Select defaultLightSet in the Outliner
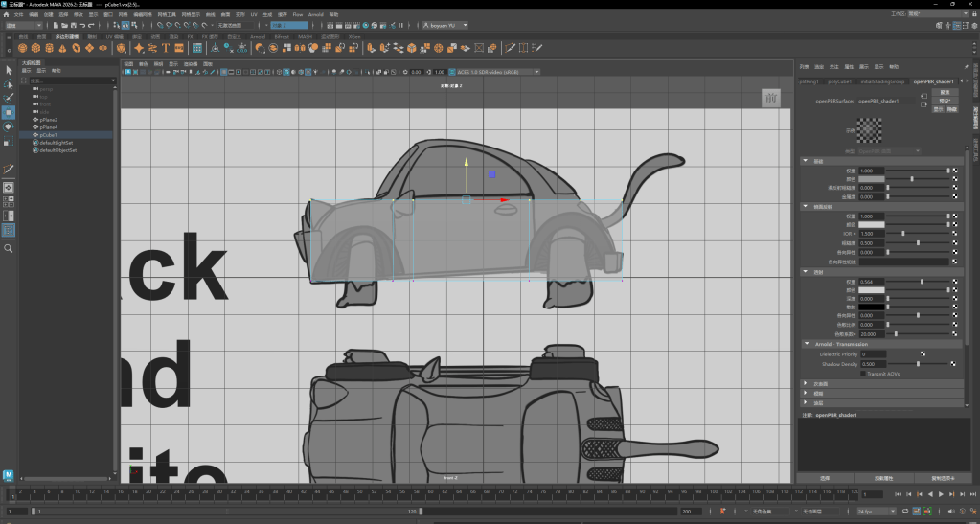This screenshot has height=524, width=980. coord(57,143)
